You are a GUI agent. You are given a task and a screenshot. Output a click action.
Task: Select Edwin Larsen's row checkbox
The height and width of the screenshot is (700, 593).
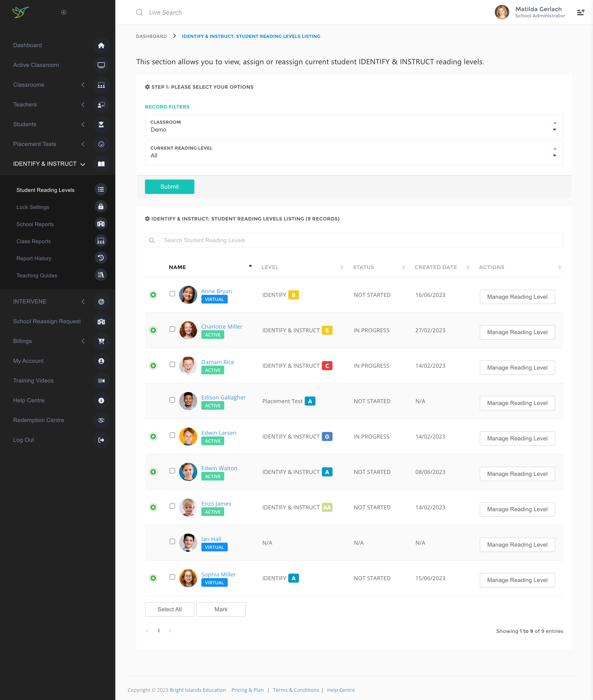click(172, 435)
